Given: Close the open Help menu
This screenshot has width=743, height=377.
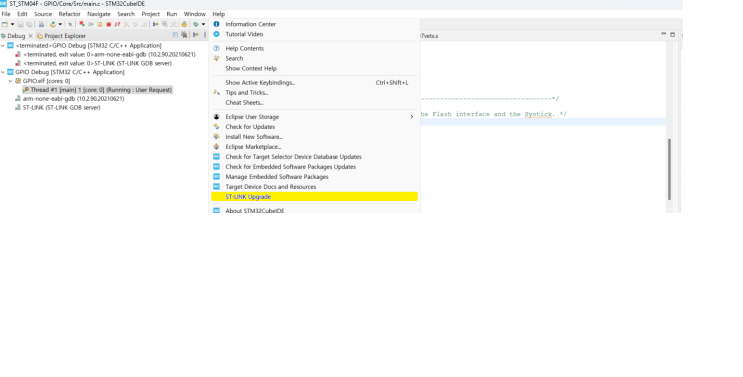Looking at the screenshot, I should [x=218, y=14].
